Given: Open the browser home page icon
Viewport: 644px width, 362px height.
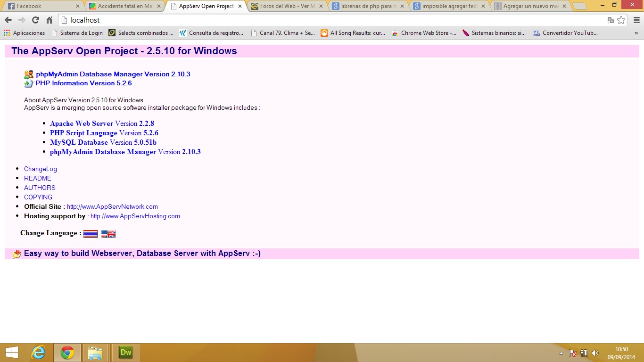Looking at the screenshot, I should (49, 20).
